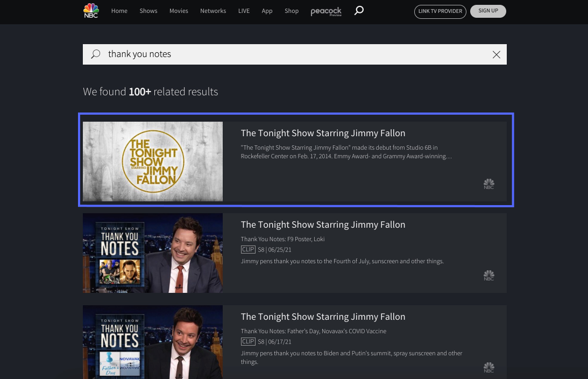Viewport: 588px width, 379px height.
Task: Click 'Thank You Notes: F9 Poster, Loki' text
Action: click(x=283, y=239)
